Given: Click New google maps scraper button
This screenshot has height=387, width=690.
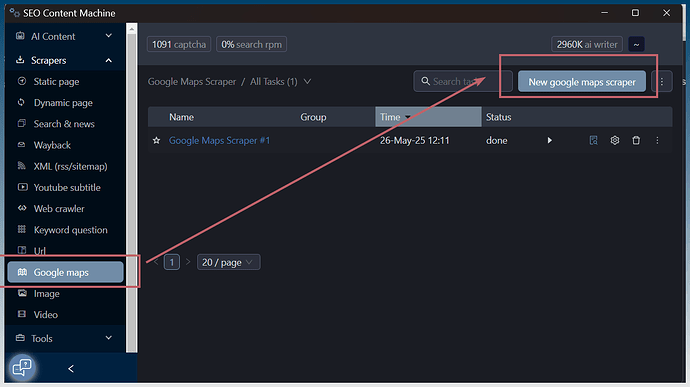Looking at the screenshot, I should coord(582,82).
